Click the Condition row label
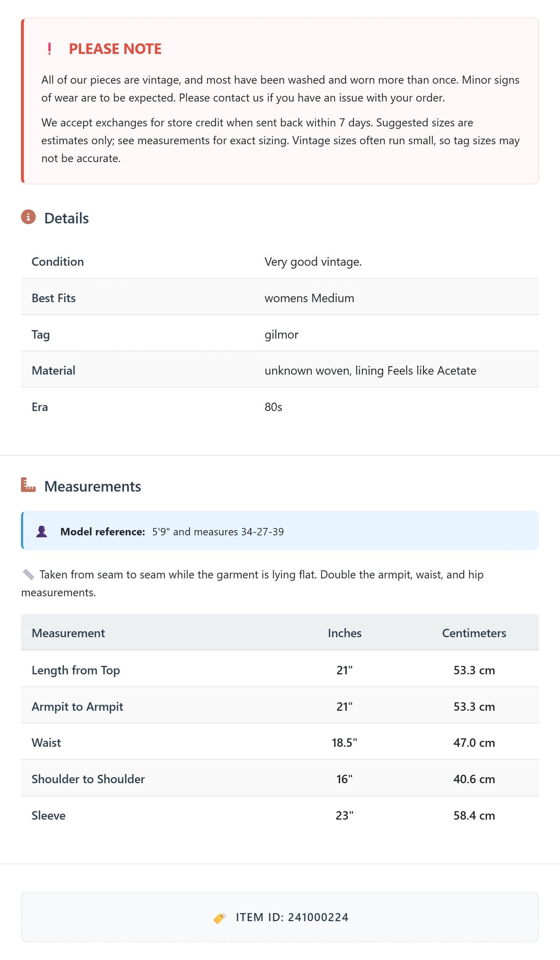Screen dimensions: 560x960 (58, 262)
